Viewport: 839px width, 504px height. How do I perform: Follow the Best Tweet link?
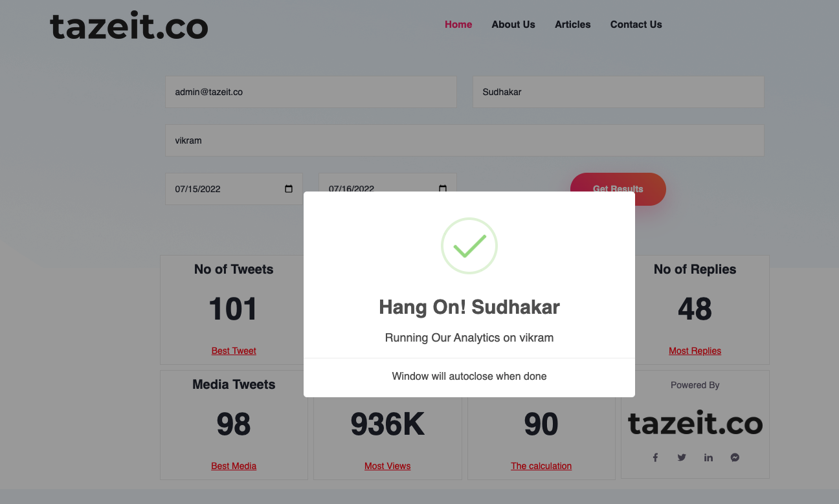point(234,351)
